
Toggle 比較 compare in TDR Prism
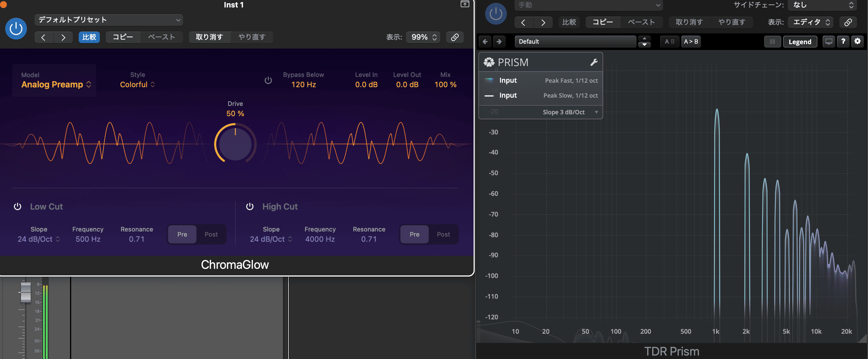point(569,22)
